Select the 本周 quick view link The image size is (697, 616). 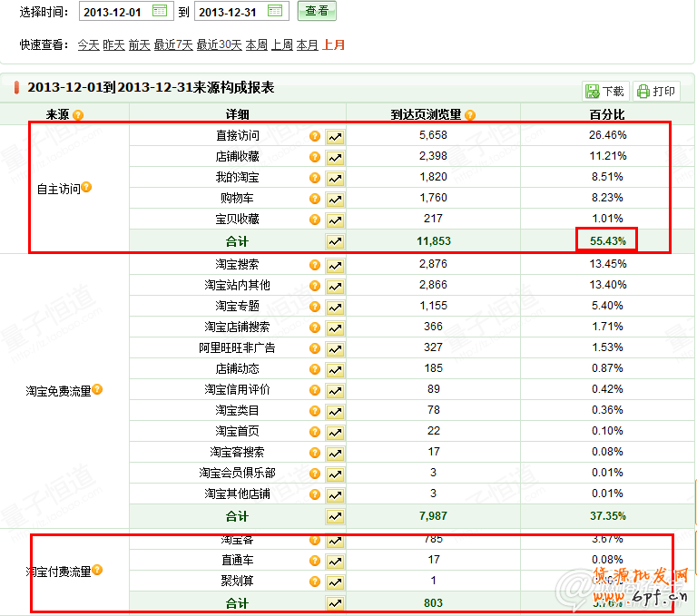tap(257, 44)
